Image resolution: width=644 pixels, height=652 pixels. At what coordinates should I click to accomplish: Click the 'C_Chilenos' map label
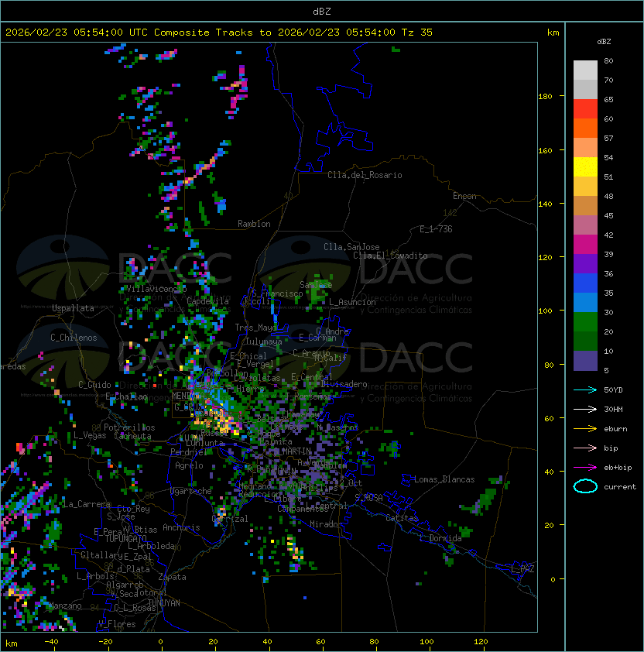click(x=74, y=338)
